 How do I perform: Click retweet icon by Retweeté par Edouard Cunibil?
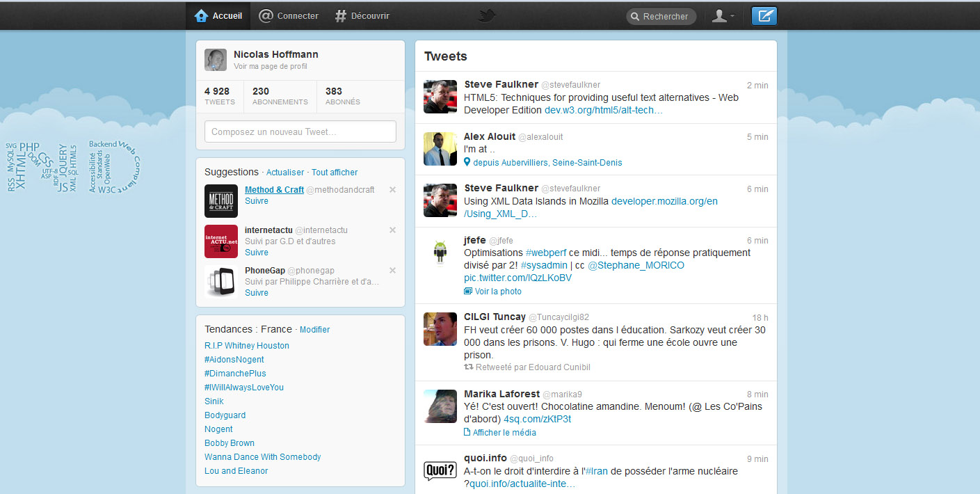tap(469, 367)
